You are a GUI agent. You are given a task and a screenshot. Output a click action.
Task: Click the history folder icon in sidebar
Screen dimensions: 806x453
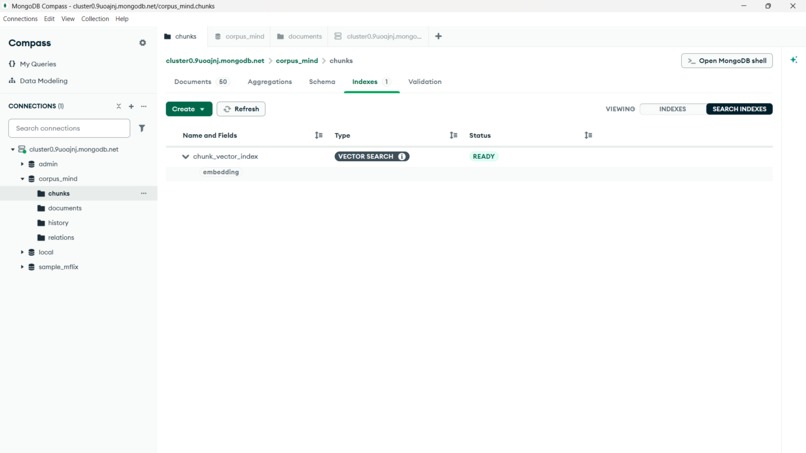tap(41, 223)
